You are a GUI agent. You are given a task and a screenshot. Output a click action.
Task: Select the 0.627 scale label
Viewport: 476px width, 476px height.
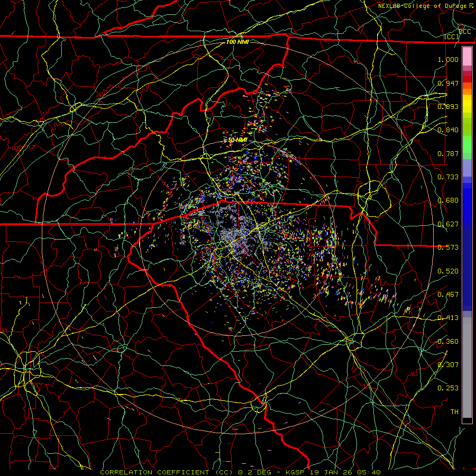point(448,224)
